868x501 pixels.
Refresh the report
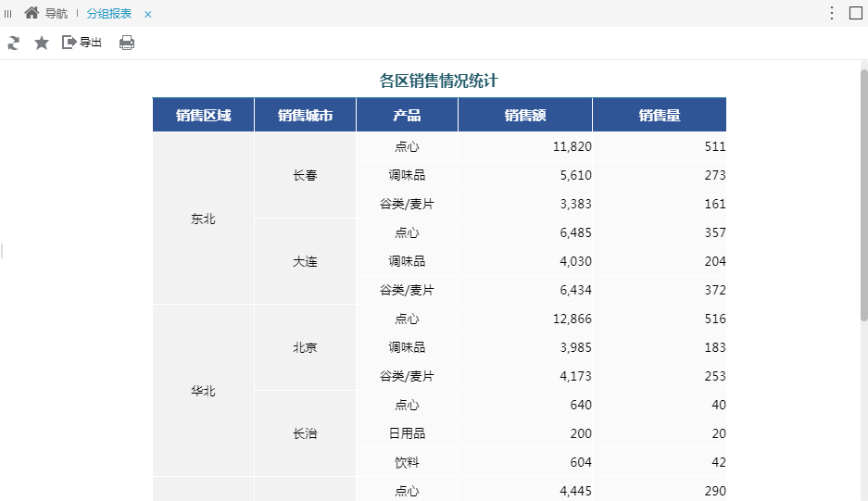13,43
